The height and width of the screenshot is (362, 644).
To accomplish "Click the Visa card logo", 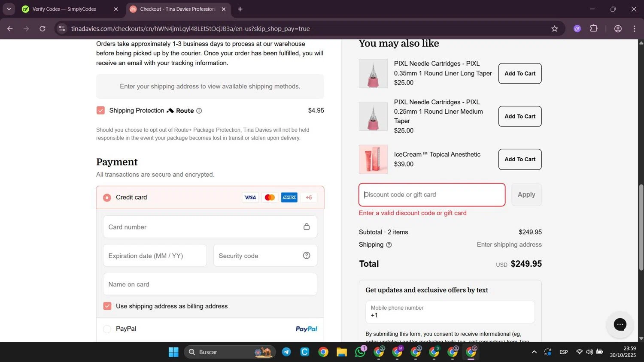I will tap(250, 197).
